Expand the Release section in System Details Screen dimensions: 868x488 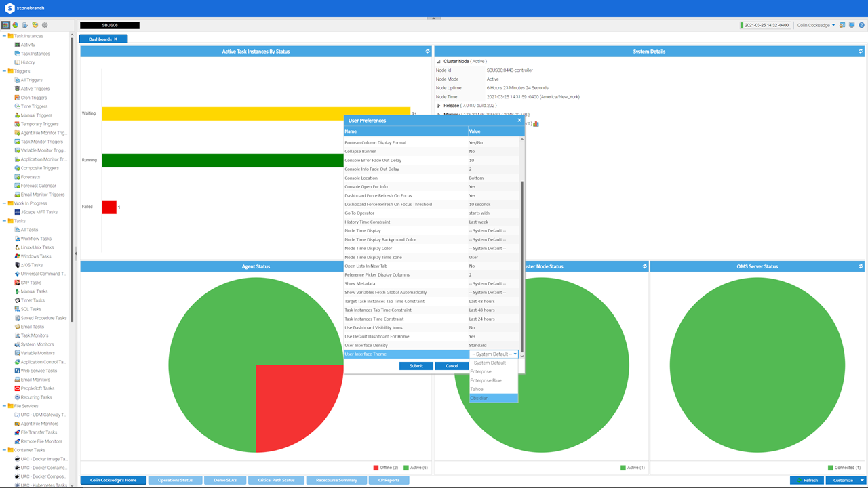(x=439, y=106)
